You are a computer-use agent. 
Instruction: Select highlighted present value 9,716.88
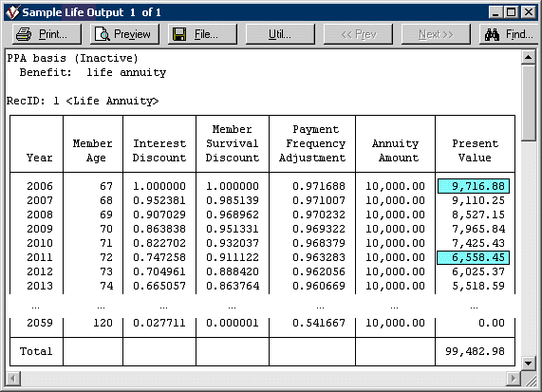(474, 186)
